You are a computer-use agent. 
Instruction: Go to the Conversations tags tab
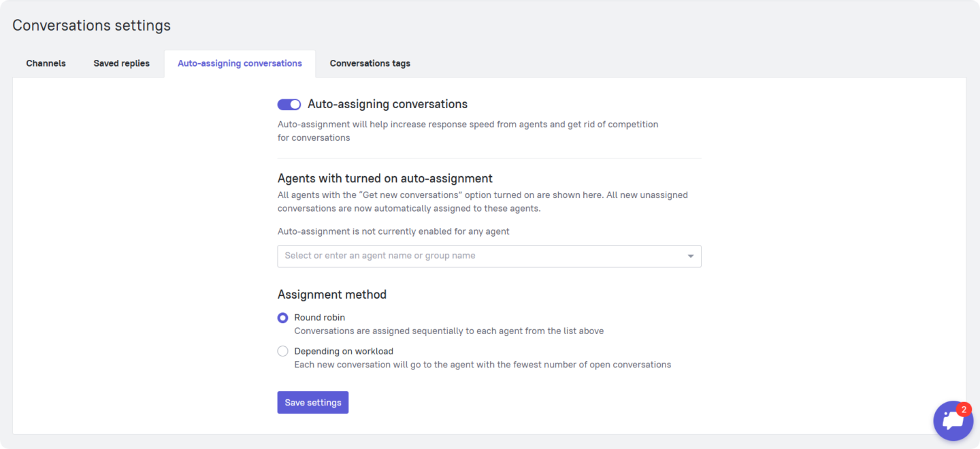pos(370,63)
